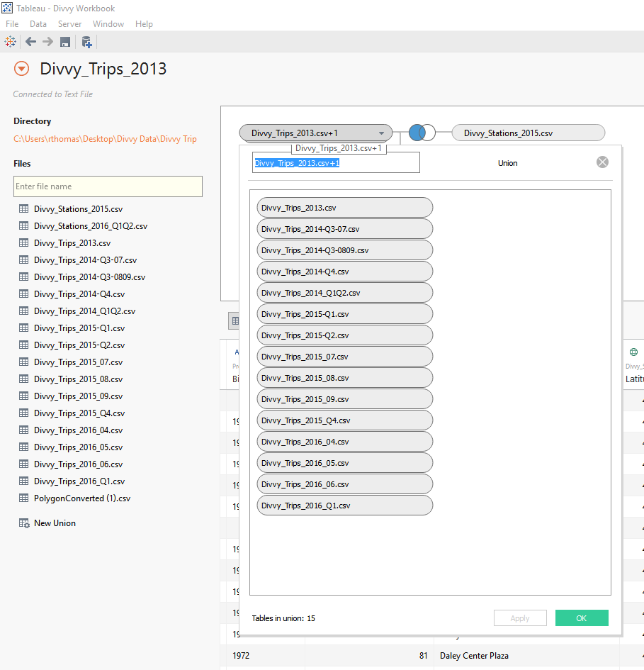Click the union name text field
644x670 pixels.
[336, 163]
